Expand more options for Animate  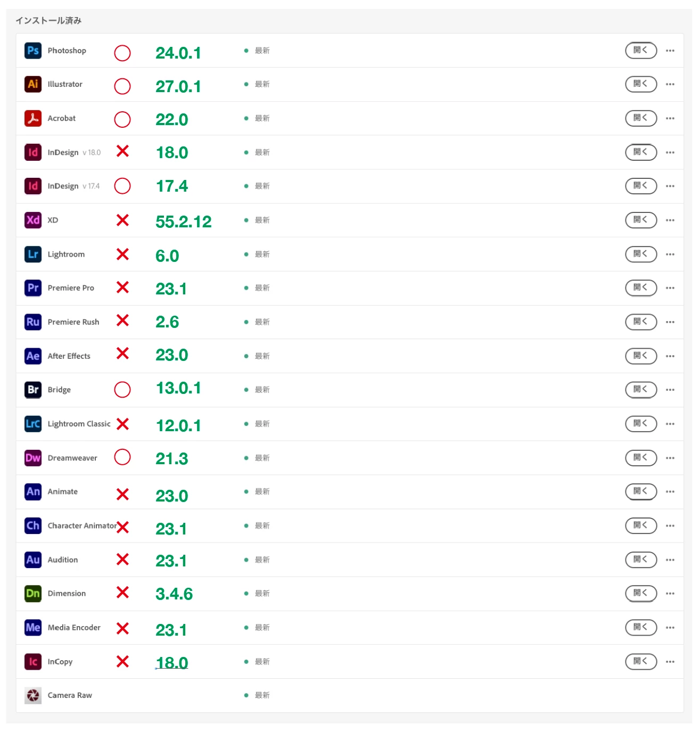pyautogui.click(x=670, y=491)
